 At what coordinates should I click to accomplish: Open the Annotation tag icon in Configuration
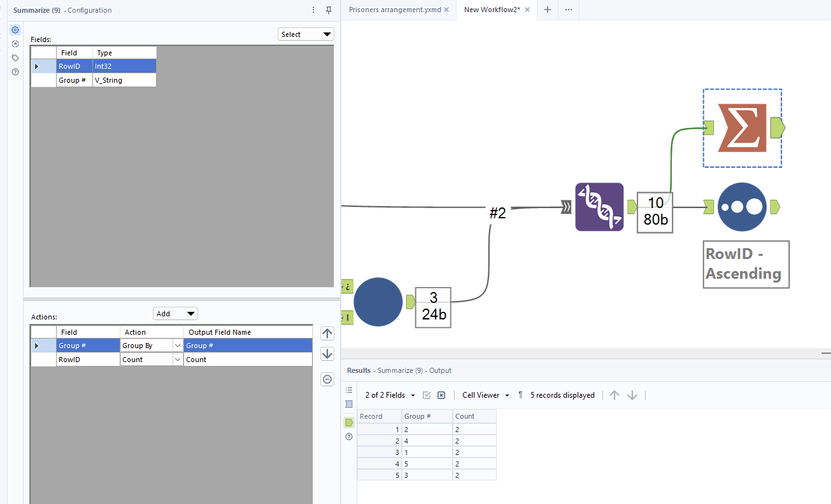pyautogui.click(x=15, y=58)
